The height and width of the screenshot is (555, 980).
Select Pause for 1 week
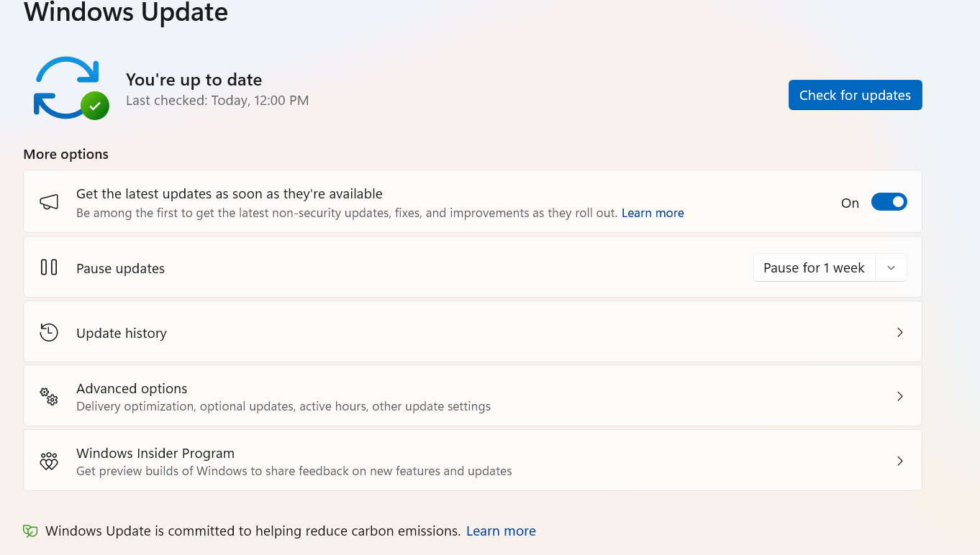point(814,267)
